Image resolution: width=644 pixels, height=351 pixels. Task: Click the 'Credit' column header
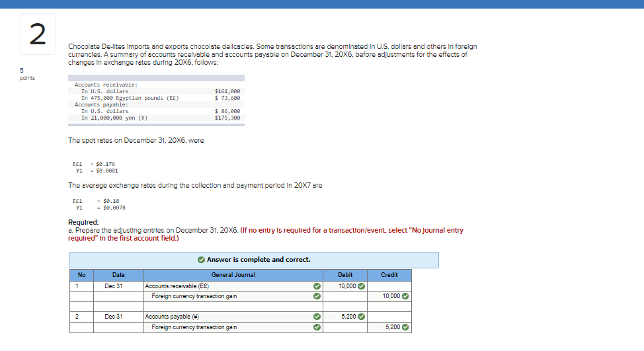(x=389, y=275)
